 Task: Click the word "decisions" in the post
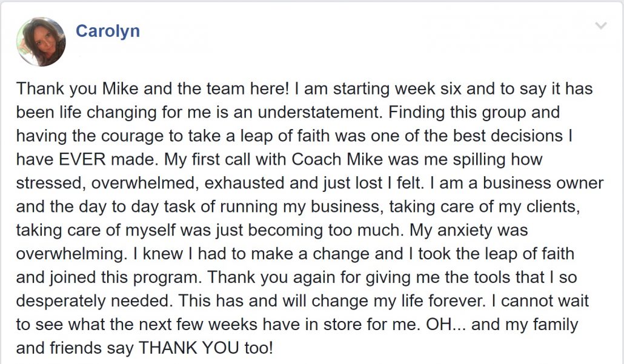point(526,136)
